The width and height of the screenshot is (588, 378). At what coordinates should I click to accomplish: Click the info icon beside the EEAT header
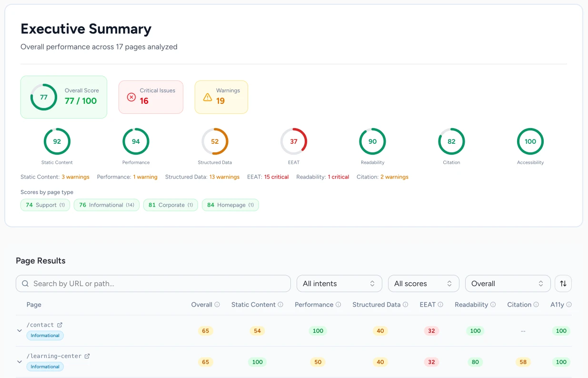[440, 304]
